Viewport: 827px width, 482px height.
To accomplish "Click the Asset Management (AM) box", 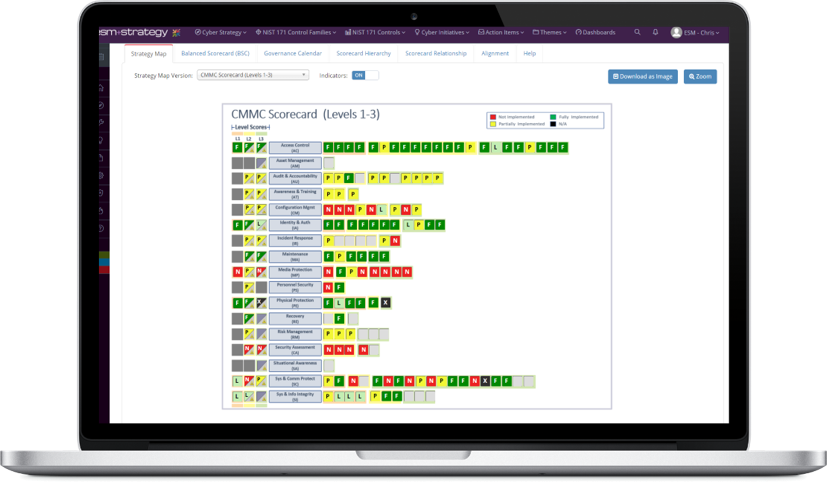I will click(x=295, y=163).
